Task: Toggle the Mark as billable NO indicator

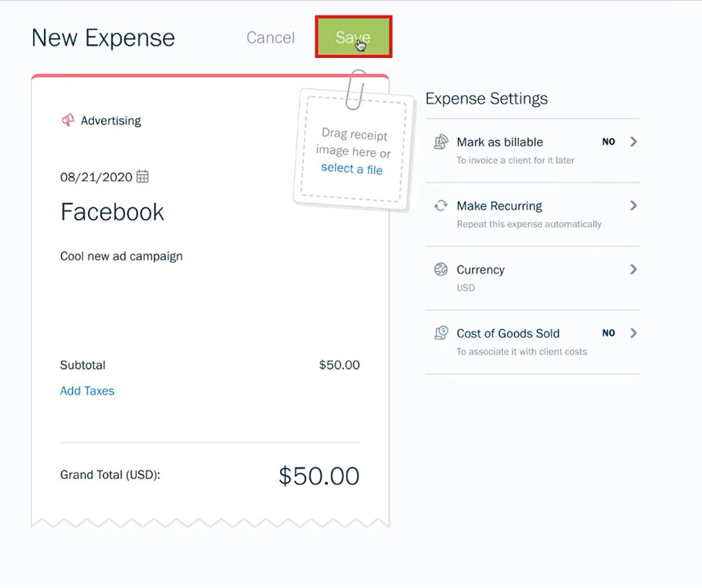Action: [x=609, y=142]
